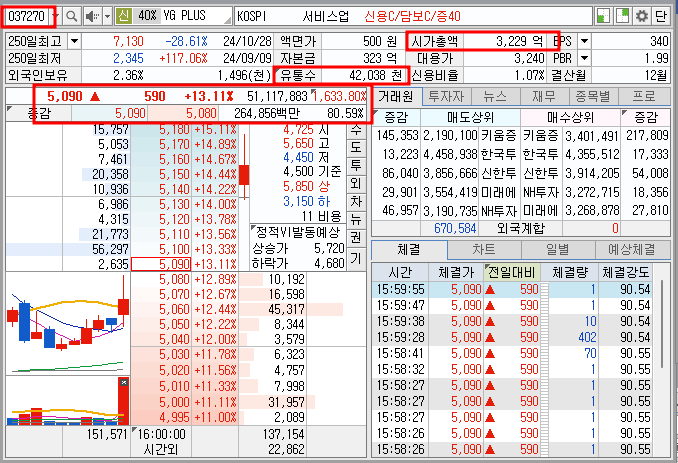
Task: Expand the 250일최고 period dropdown
Action: tap(74, 42)
